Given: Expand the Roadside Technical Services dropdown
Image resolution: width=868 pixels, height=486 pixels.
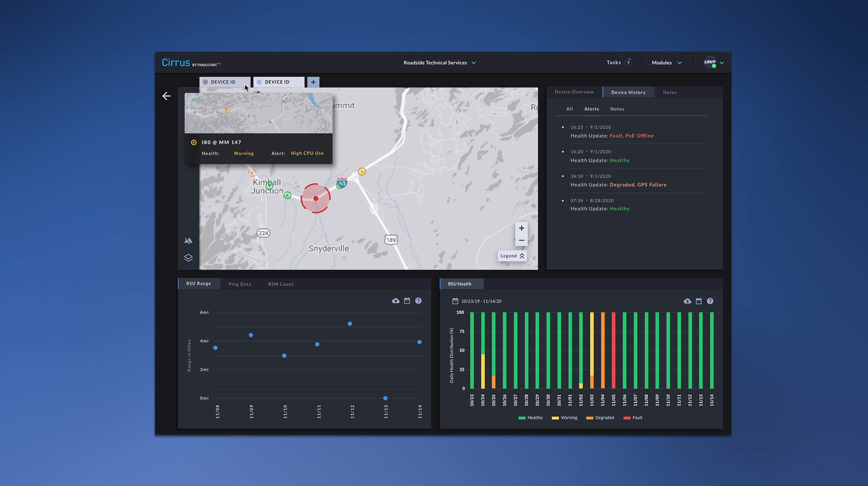Looking at the screenshot, I should click(x=439, y=63).
